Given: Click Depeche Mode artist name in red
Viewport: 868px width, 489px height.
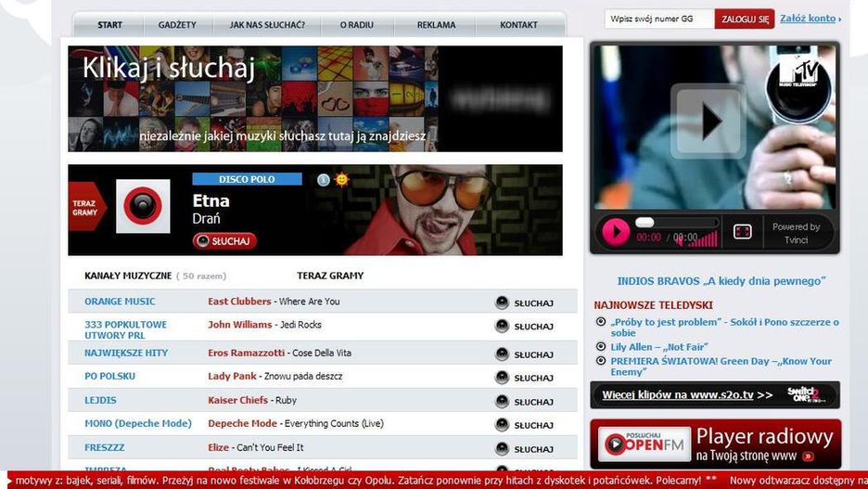Looking at the screenshot, I should pos(242,423).
